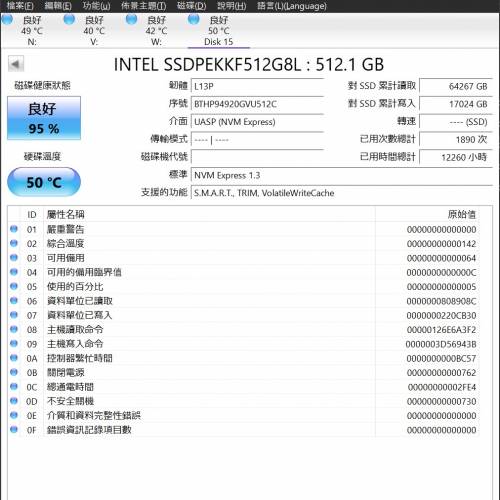Click status icon of attribute 06 資料單位已讀取

[x=14, y=301]
